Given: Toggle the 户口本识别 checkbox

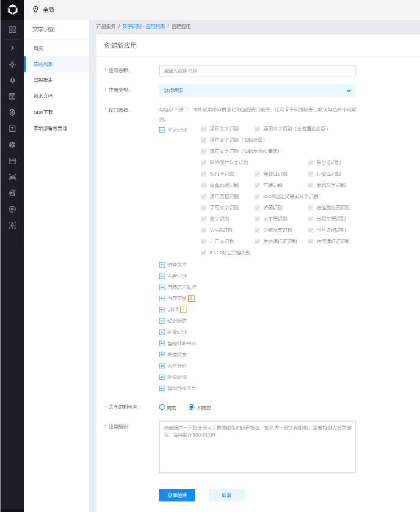Looking at the screenshot, I should [x=204, y=241].
